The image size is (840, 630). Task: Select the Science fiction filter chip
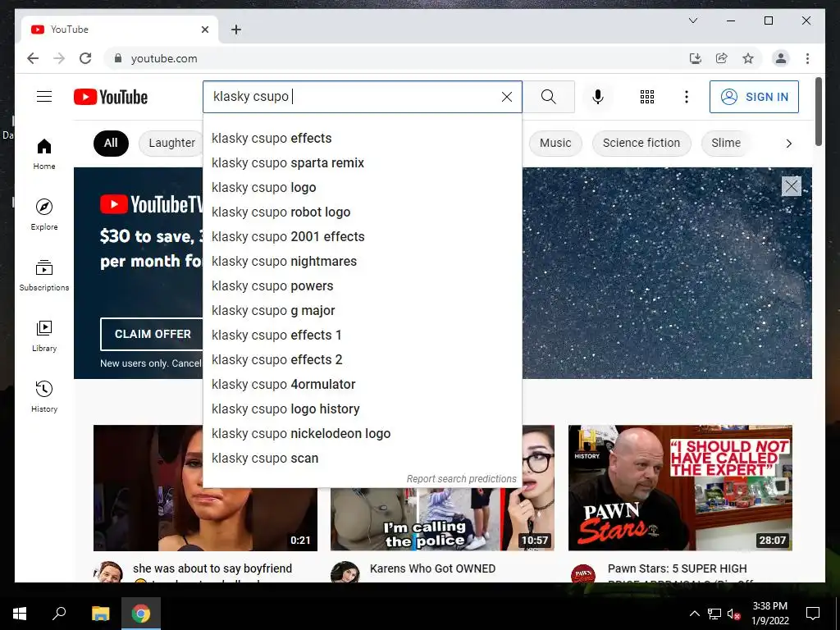tap(641, 143)
